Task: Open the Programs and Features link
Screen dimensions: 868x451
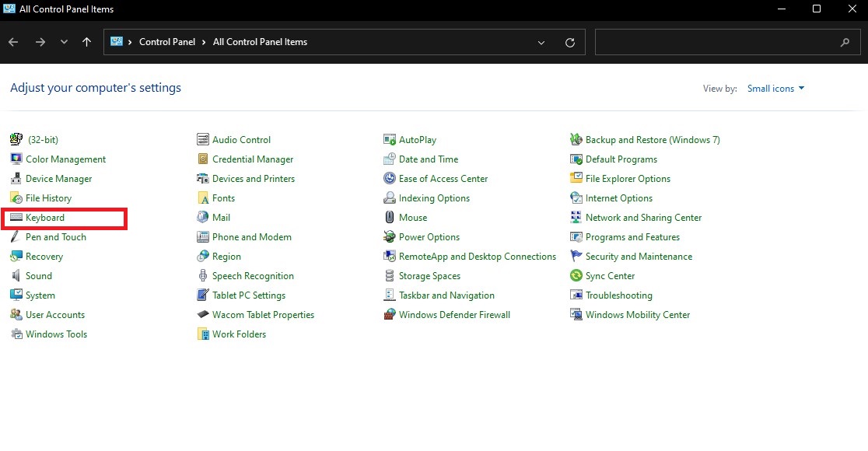Action: point(632,237)
